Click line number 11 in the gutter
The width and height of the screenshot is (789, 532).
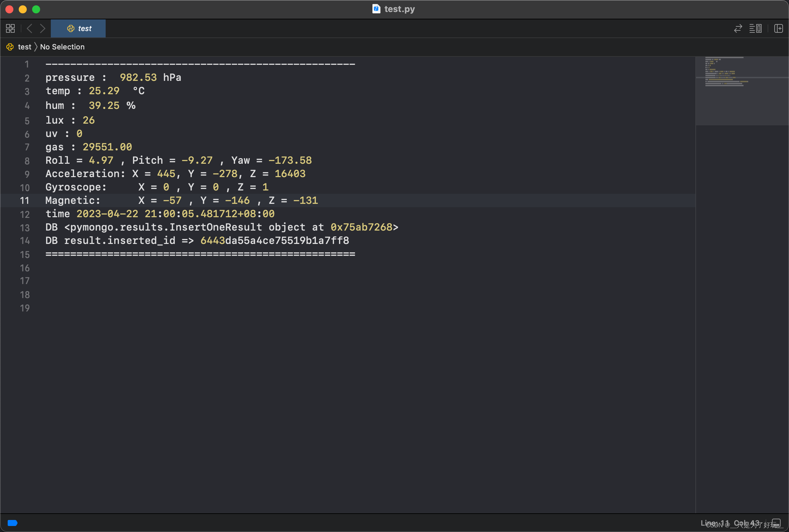point(24,201)
